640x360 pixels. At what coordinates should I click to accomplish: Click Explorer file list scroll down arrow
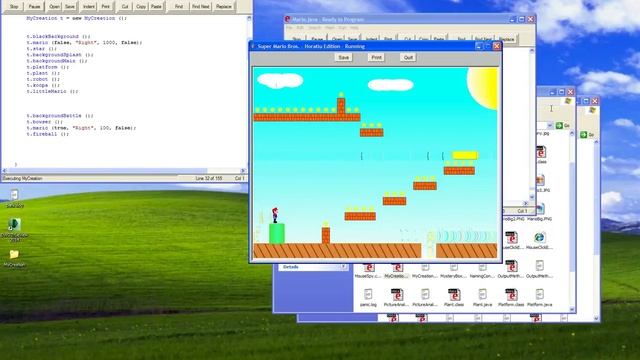point(572,310)
